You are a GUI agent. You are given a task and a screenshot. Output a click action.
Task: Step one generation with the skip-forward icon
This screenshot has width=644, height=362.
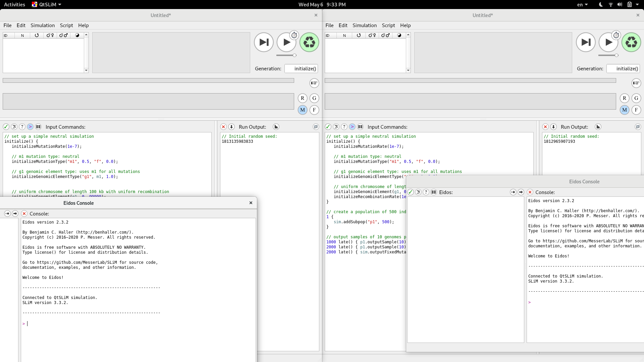pyautogui.click(x=264, y=42)
